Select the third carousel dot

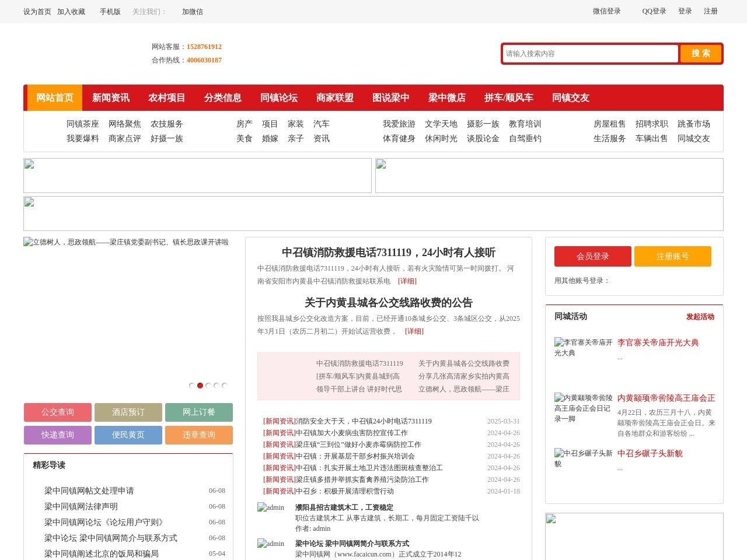point(208,385)
